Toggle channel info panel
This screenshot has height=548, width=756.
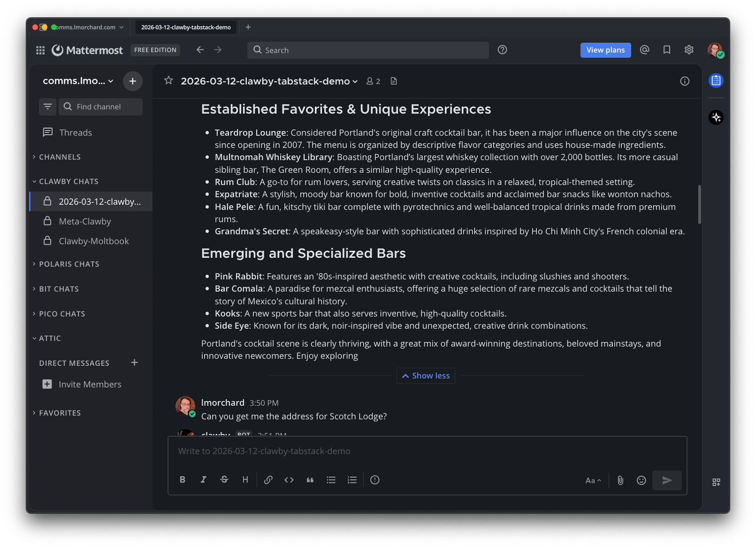[685, 81]
